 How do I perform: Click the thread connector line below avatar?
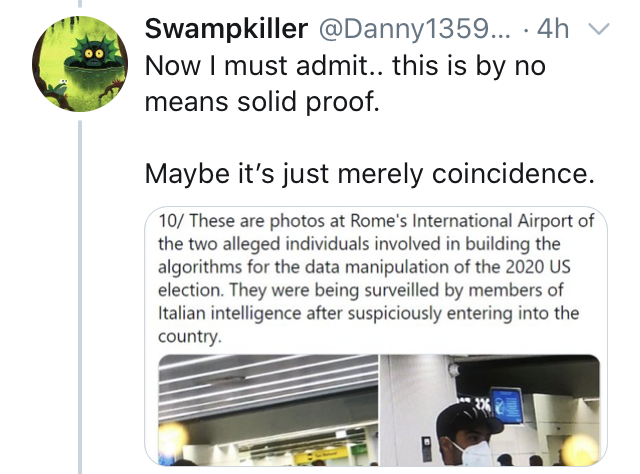[80, 297]
